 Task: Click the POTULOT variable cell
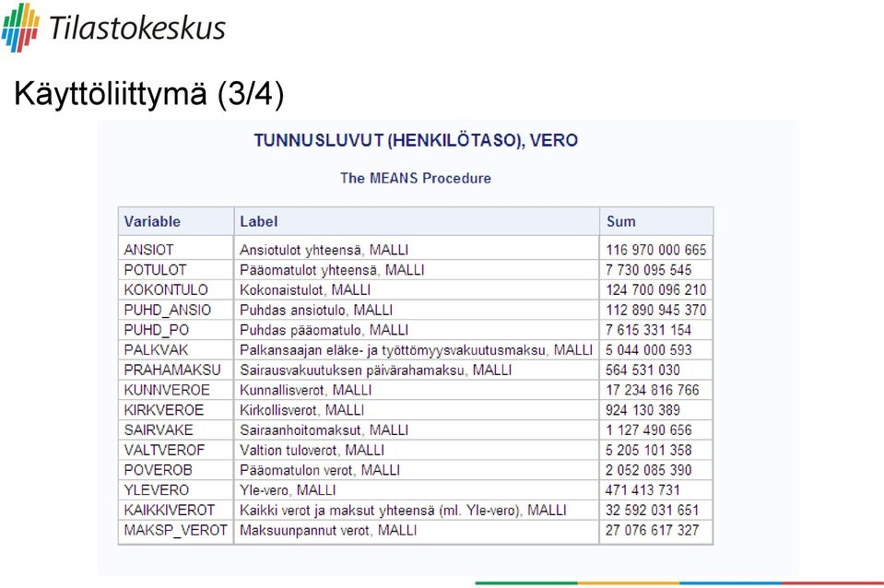[x=176, y=269]
